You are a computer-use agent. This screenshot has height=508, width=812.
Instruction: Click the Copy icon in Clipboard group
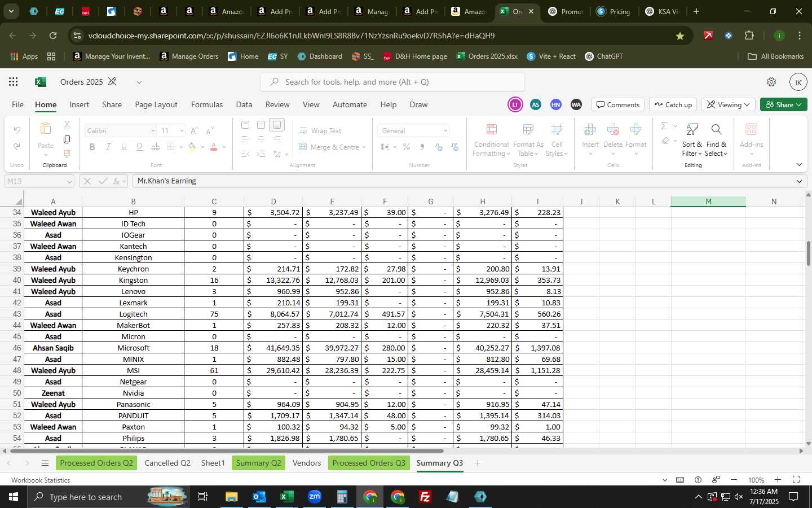[67, 139]
